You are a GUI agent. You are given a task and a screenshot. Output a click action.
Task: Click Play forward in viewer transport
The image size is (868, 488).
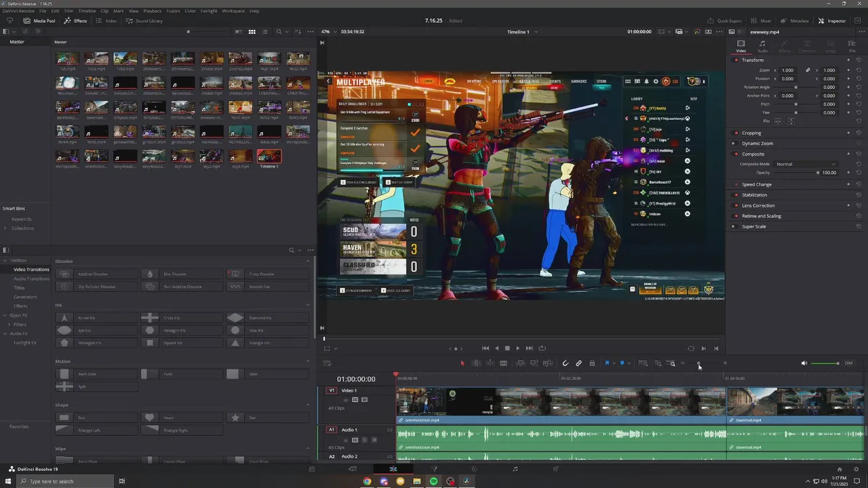tap(518, 348)
